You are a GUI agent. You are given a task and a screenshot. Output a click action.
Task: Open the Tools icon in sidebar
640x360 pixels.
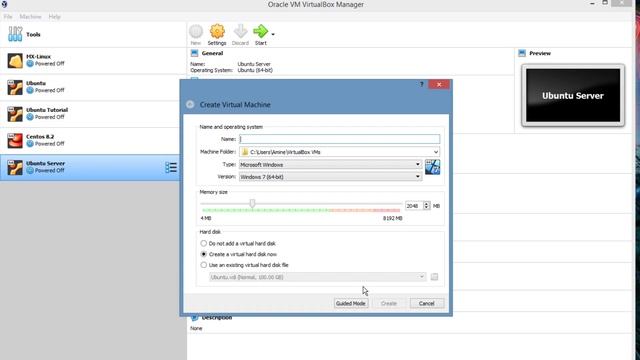[15, 34]
